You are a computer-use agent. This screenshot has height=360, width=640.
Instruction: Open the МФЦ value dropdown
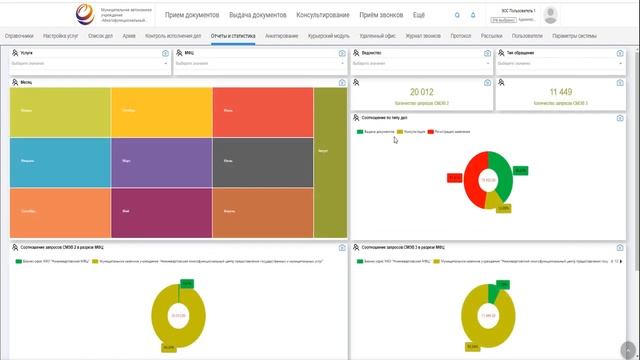tap(260, 64)
